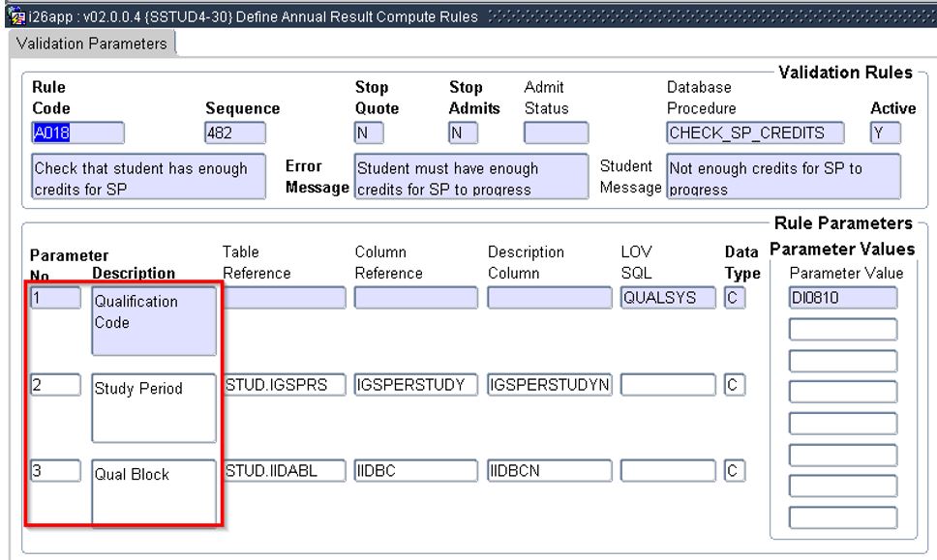Select the Sequence field showing 482
Image resolution: width=937 pixels, height=560 pixels.
point(234,133)
